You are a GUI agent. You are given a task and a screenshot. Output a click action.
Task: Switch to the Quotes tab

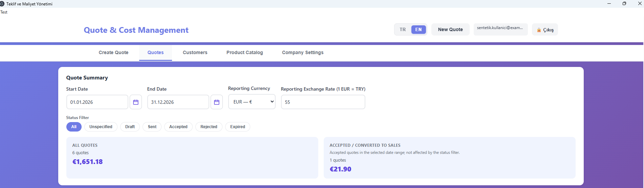click(155, 52)
